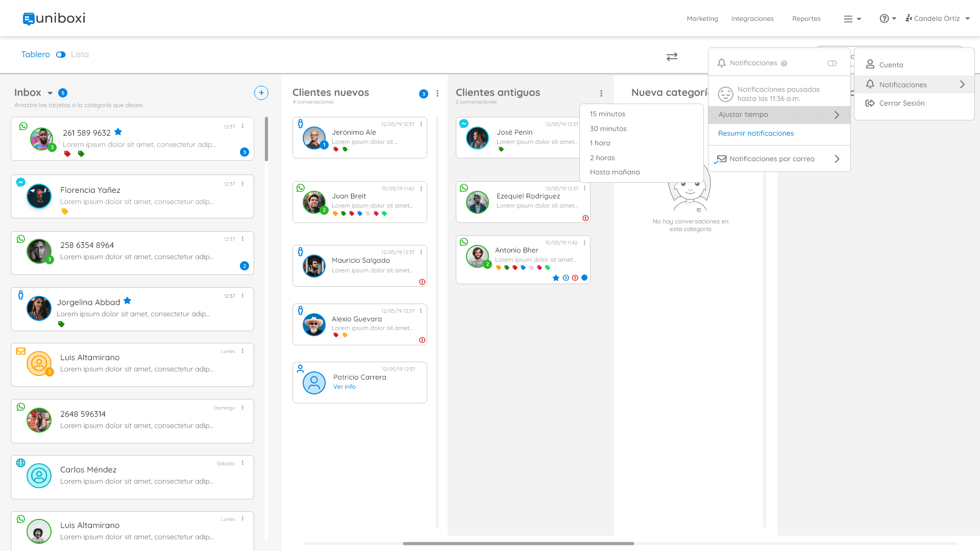Open the help question mark icon

(885, 19)
